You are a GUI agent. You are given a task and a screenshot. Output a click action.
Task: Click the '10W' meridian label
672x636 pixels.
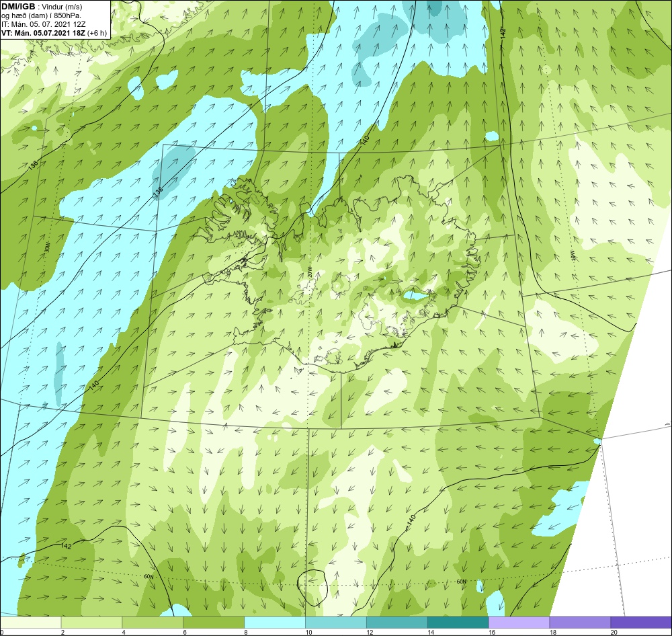[572, 255]
